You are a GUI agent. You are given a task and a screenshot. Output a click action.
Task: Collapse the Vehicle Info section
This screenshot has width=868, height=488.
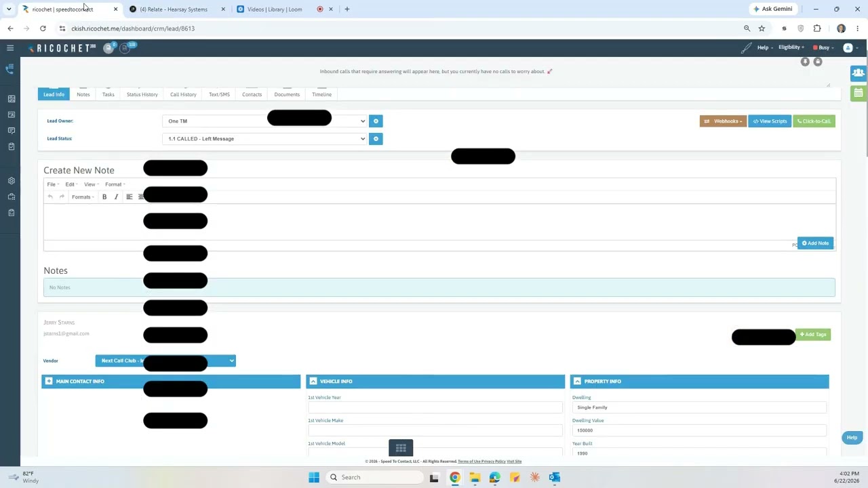pos(313,382)
